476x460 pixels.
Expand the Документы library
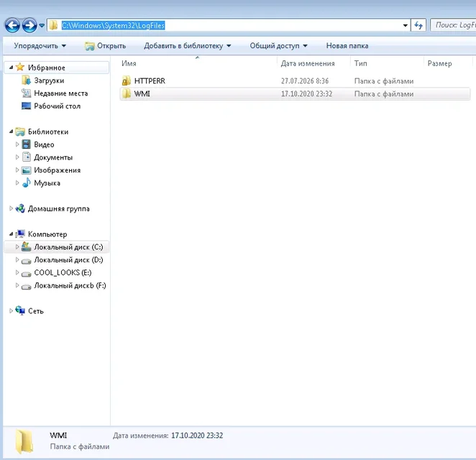17,157
